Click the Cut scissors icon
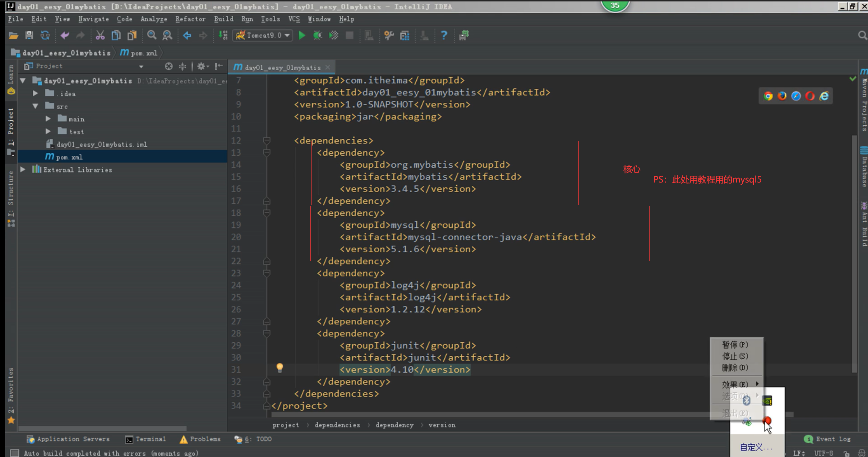 [x=100, y=35]
